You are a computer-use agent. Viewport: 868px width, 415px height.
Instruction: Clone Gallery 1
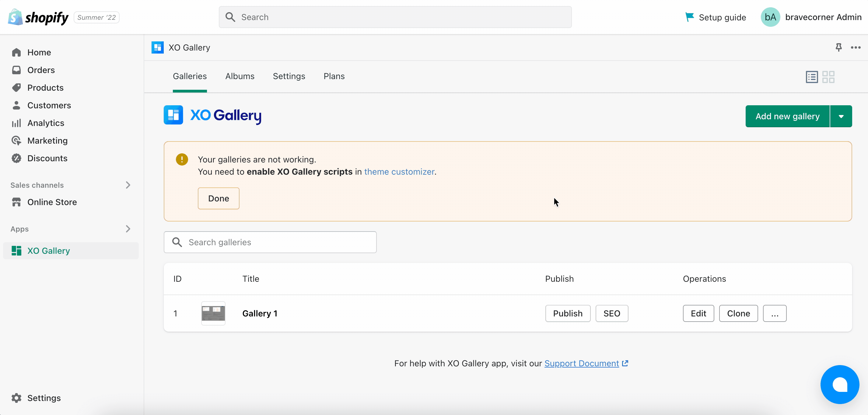[x=739, y=313]
